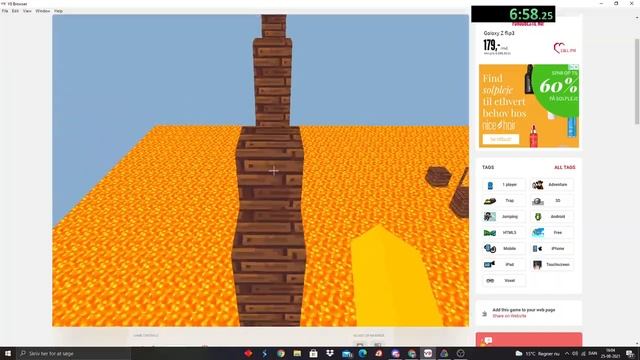Screen dimensions: 640x360
Task: Select the Touchscreen tag
Action: pos(552,265)
